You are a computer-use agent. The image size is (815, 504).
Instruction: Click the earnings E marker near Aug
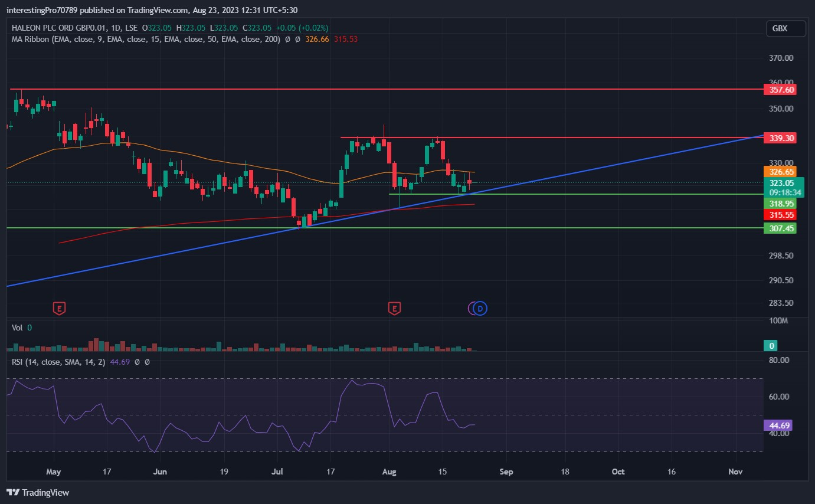[394, 307]
